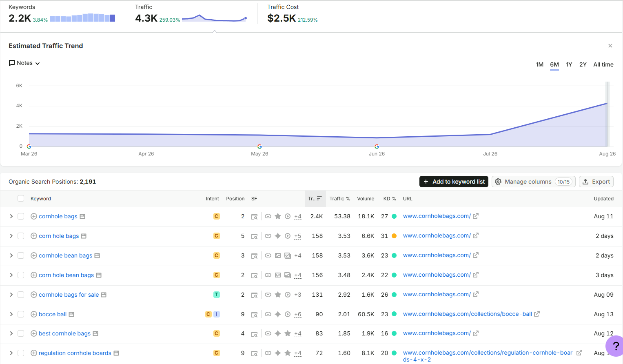Click AI overview sparkle icon in bocce ball row
Viewport: 623px width, 364px height.
278,314
